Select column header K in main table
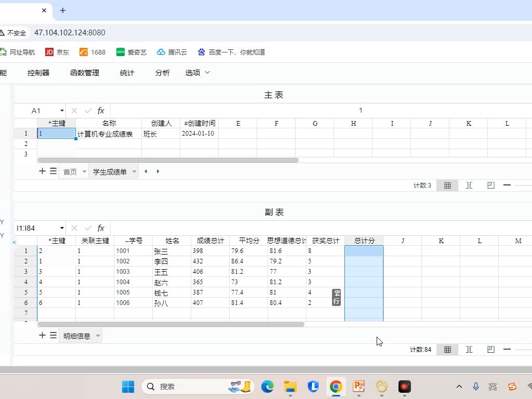532x399 pixels. pos(469,124)
